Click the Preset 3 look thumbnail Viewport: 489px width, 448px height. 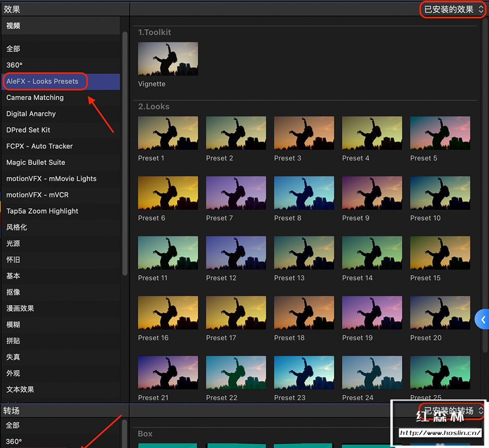304,133
